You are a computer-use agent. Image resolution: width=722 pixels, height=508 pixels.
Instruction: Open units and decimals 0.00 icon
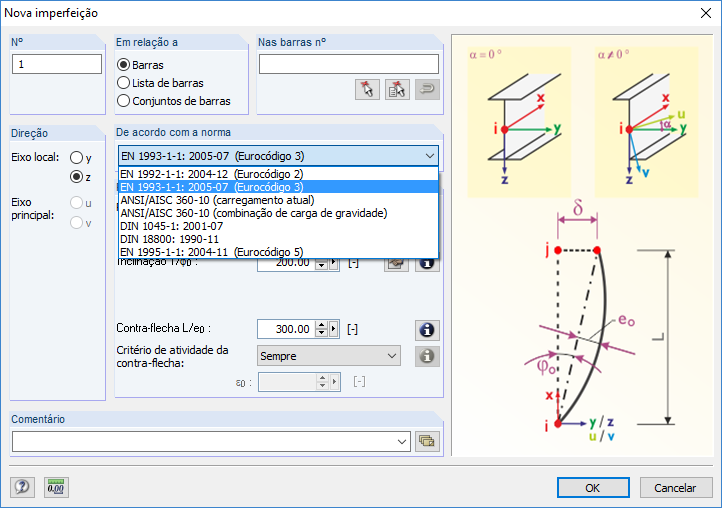(56, 487)
